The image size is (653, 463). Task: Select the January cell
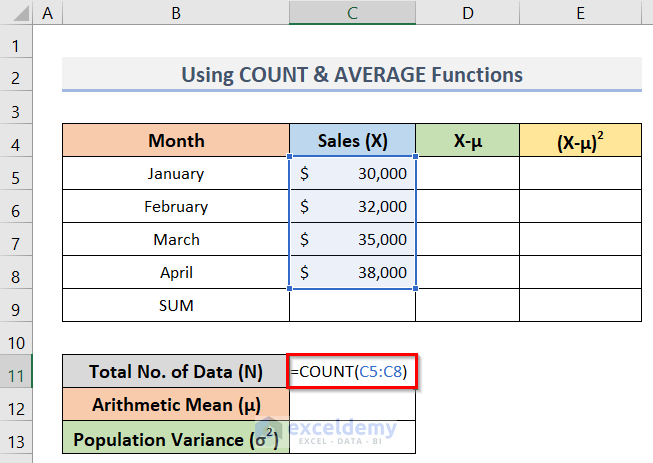[176, 174]
